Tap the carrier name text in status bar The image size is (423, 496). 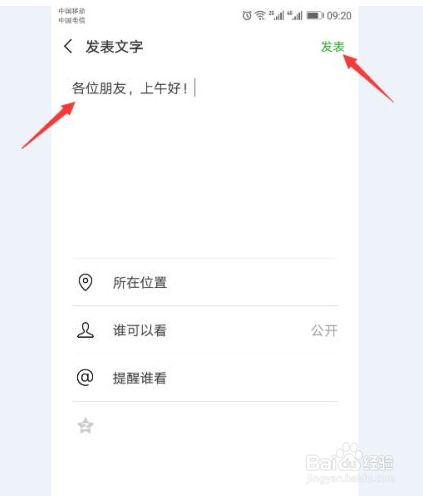coord(72,16)
